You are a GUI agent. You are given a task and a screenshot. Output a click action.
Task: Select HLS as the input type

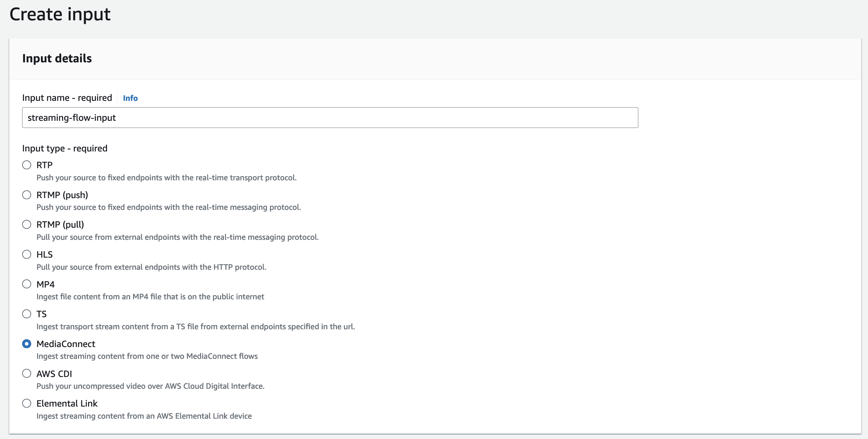click(x=27, y=254)
